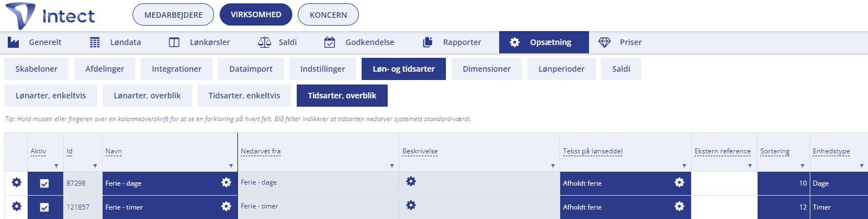Open Priser with the diamond icon
The image size is (868, 219).
click(620, 42)
